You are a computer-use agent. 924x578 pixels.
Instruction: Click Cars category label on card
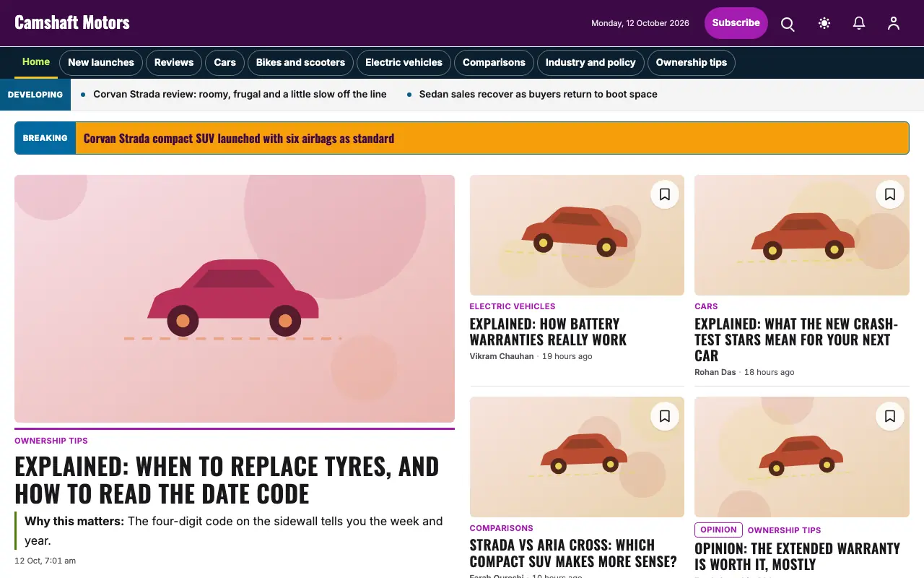click(x=706, y=306)
